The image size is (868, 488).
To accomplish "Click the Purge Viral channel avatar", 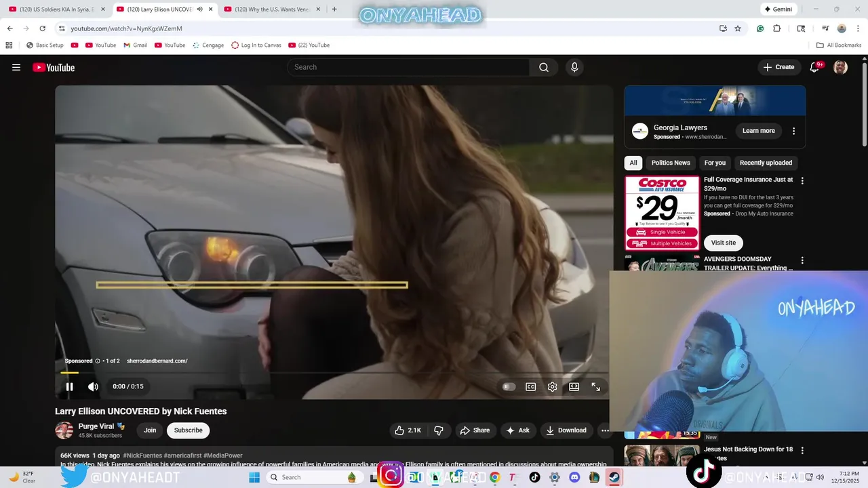I will [64, 430].
